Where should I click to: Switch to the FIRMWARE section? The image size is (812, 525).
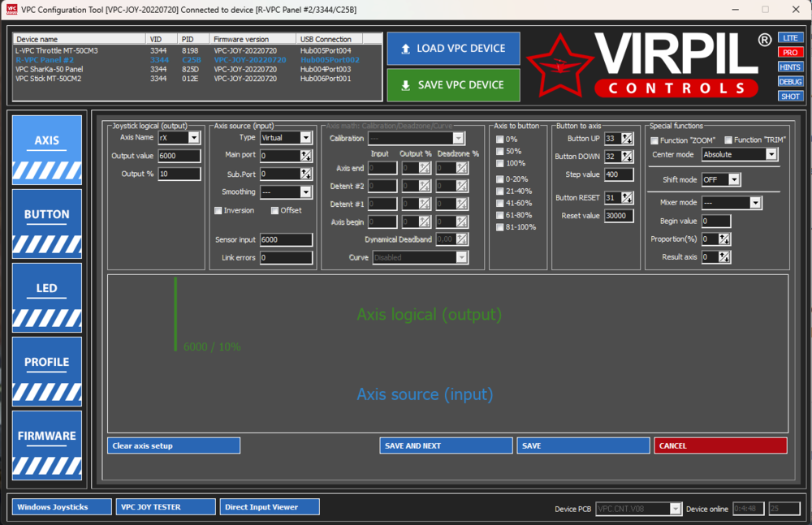coord(46,445)
